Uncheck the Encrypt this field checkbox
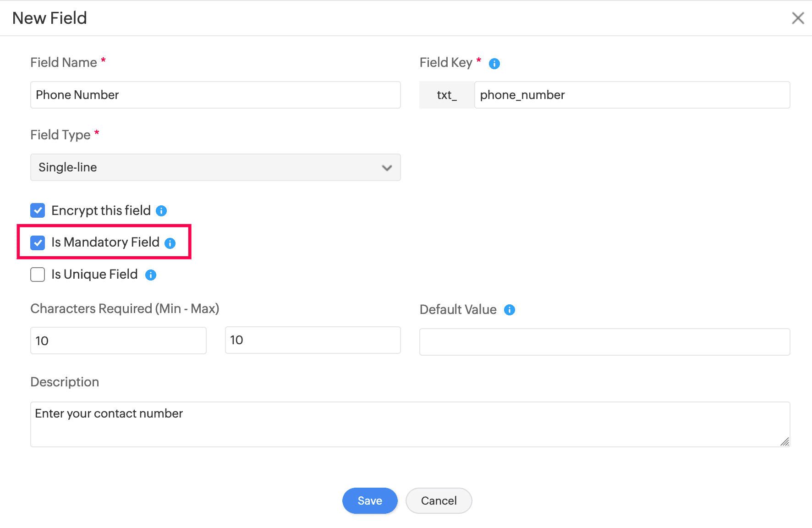 [38, 211]
